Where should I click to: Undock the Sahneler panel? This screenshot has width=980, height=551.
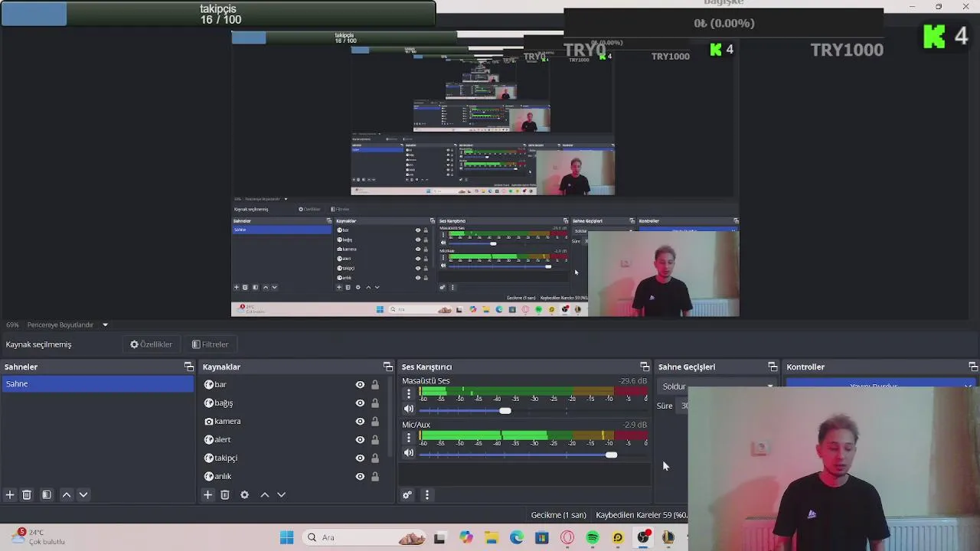click(x=189, y=367)
